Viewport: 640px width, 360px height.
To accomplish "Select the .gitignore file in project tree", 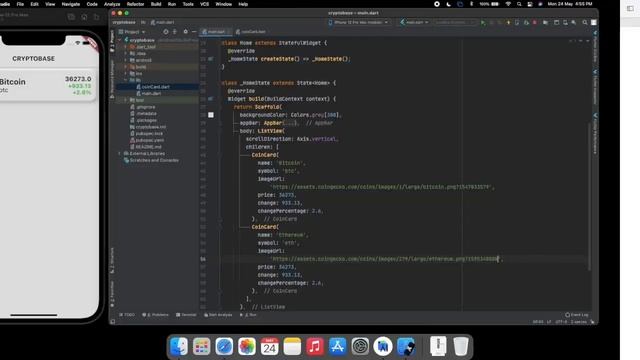I will [x=143, y=107].
